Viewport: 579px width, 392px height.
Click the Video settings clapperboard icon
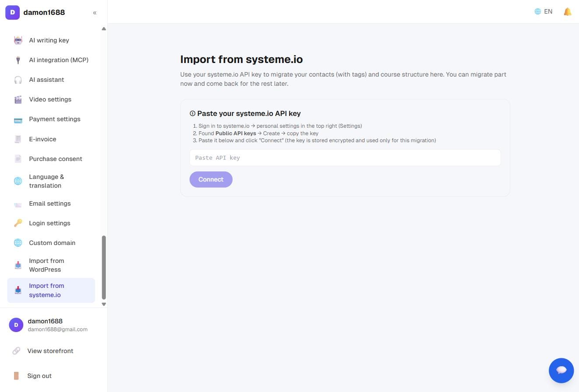(x=18, y=99)
